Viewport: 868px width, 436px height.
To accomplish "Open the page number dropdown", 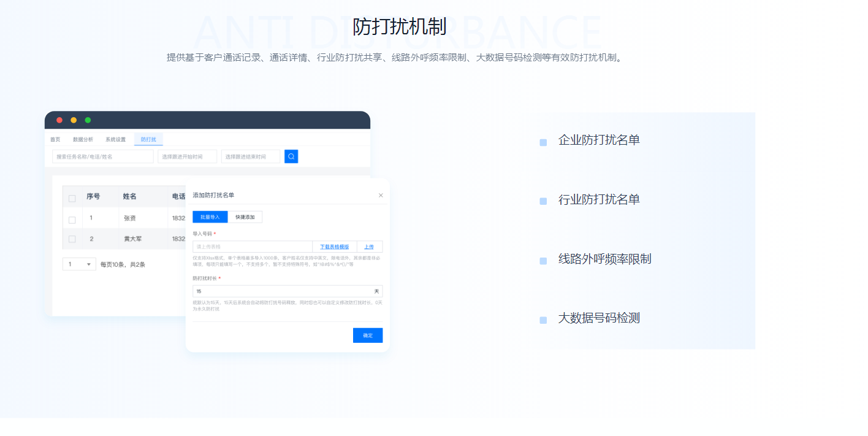I will point(79,264).
